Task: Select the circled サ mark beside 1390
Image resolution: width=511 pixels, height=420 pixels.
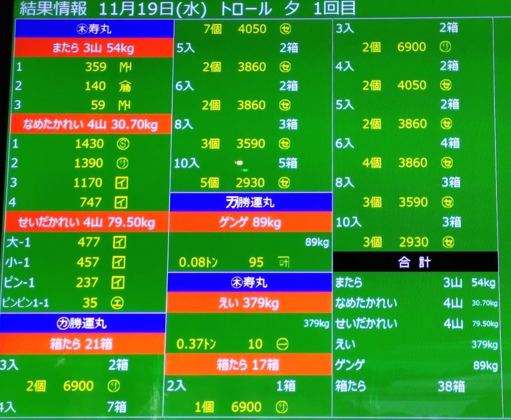Action: (122, 164)
